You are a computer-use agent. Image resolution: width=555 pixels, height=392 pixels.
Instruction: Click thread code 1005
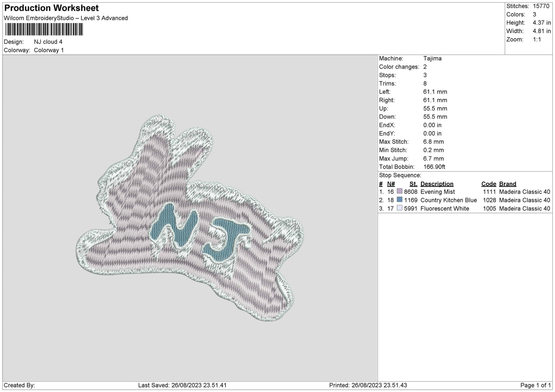(x=489, y=208)
